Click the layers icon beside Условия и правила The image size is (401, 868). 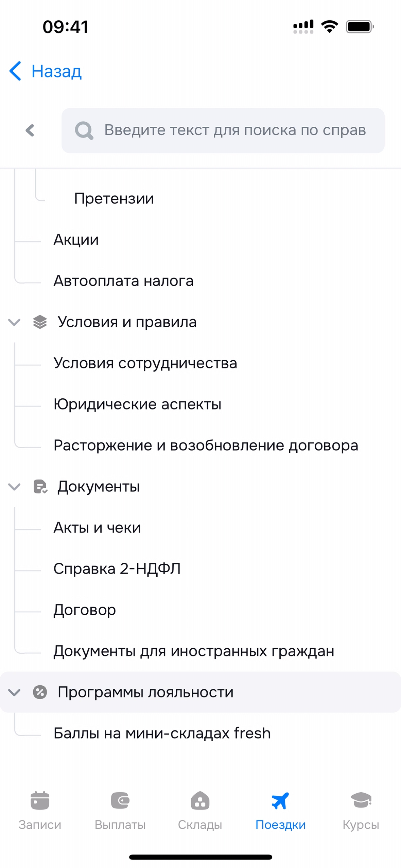[x=40, y=322]
